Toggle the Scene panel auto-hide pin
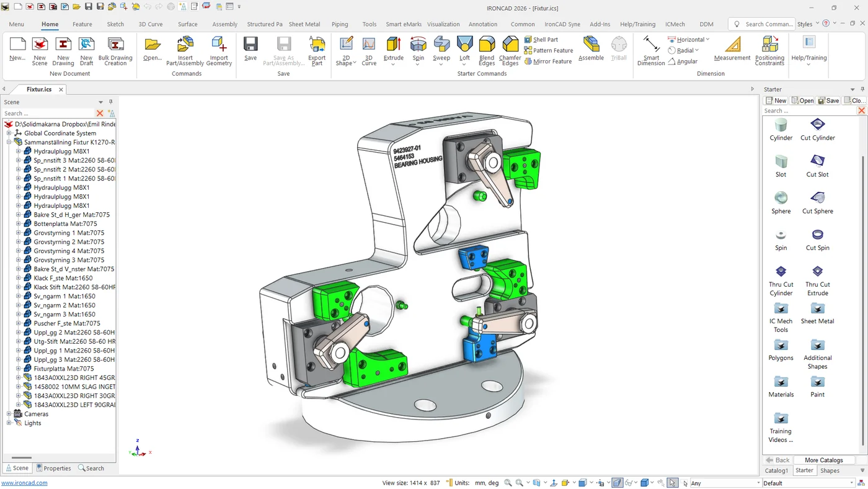This screenshot has width=868, height=489. tap(111, 102)
